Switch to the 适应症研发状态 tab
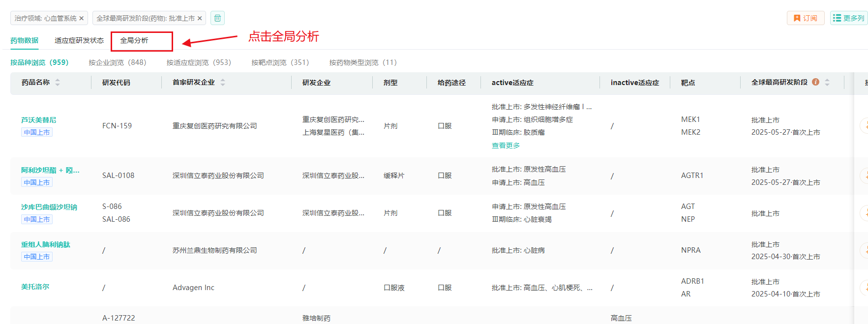 point(79,40)
